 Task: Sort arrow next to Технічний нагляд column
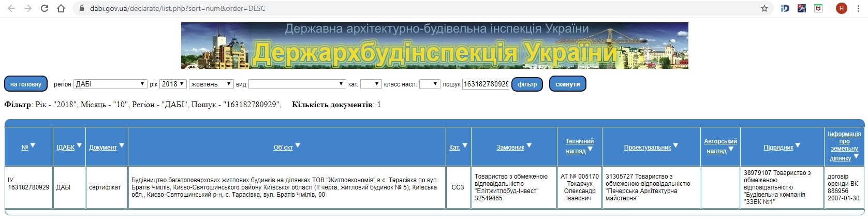click(x=590, y=149)
